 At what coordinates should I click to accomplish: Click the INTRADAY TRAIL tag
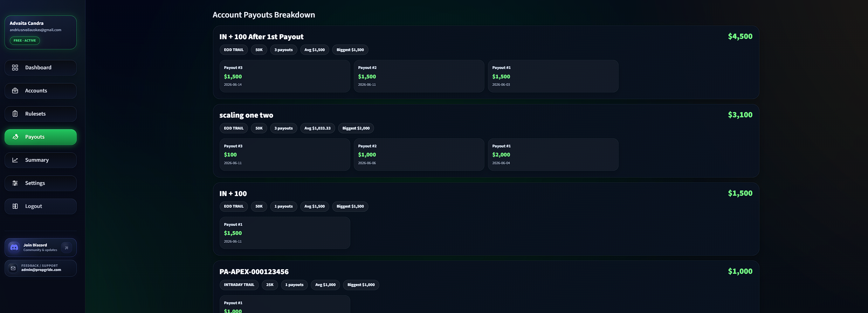coord(239,285)
